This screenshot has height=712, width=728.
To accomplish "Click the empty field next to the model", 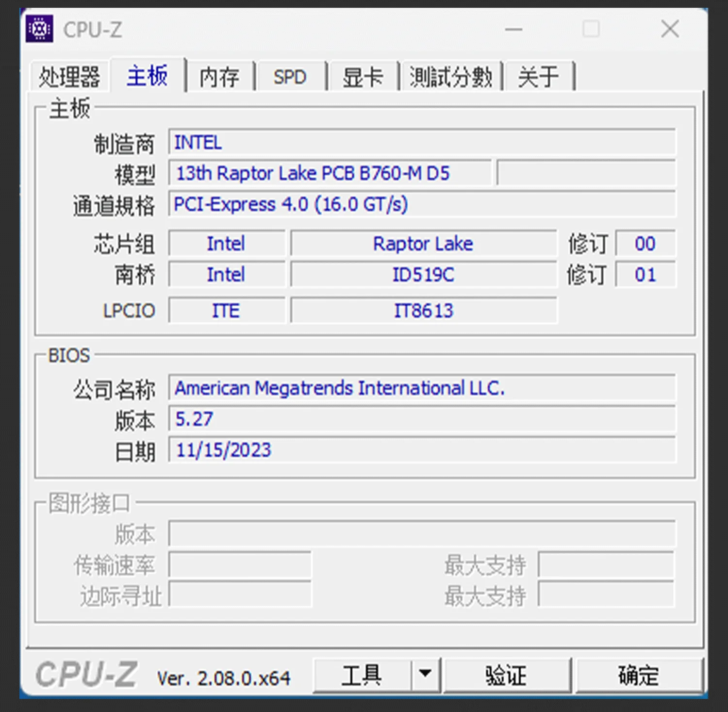I will coord(586,173).
